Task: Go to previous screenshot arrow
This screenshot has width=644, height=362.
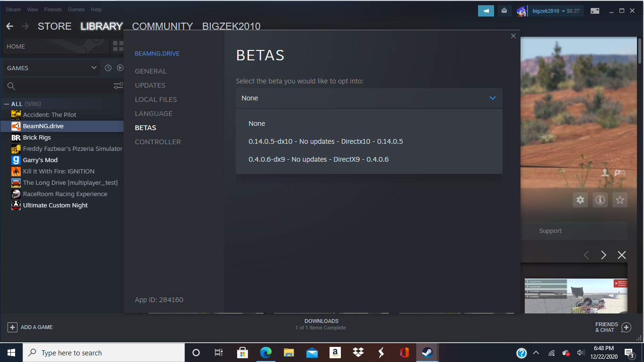Action: click(x=586, y=255)
